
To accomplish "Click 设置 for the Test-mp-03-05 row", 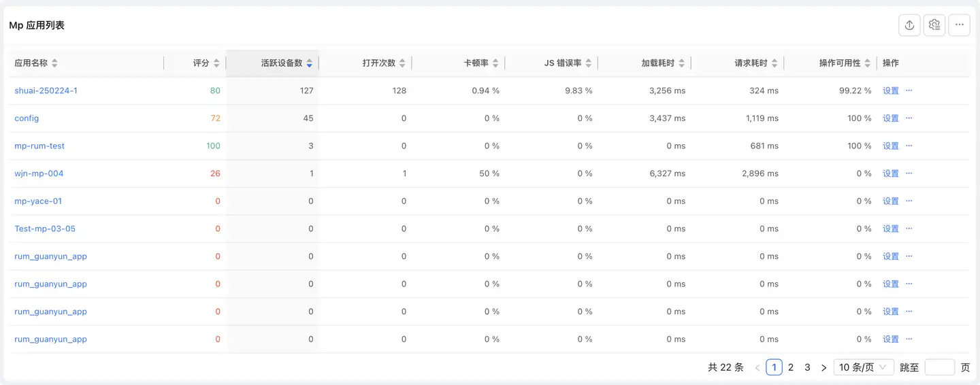I will (891, 229).
